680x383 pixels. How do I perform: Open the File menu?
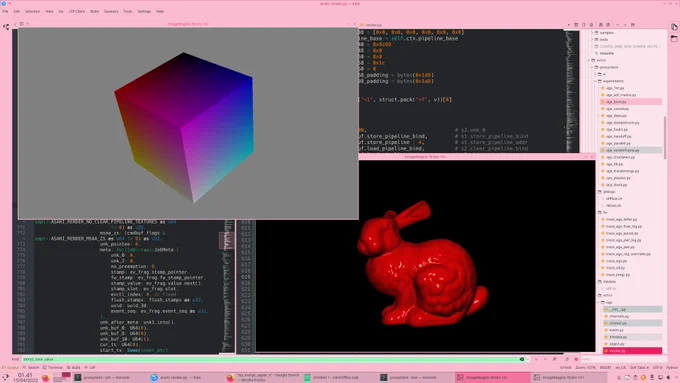[x=5, y=11]
